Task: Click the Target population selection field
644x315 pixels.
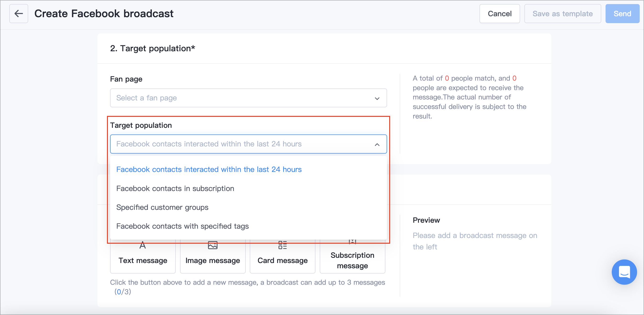Action: pos(248,144)
